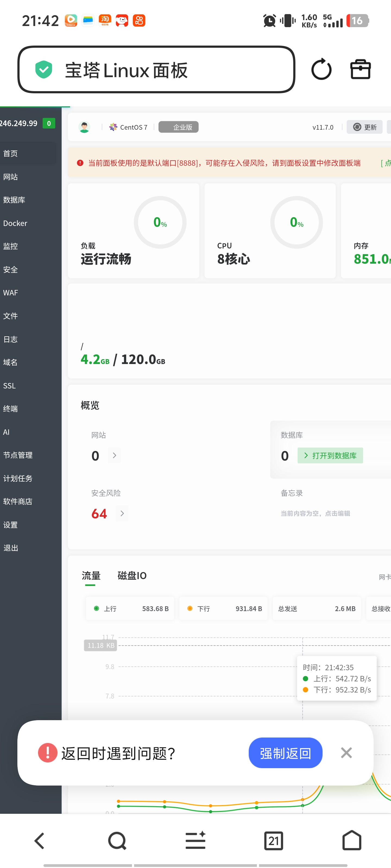Click the CPU usage gauge circle
The height and width of the screenshot is (868, 391).
tap(297, 222)
